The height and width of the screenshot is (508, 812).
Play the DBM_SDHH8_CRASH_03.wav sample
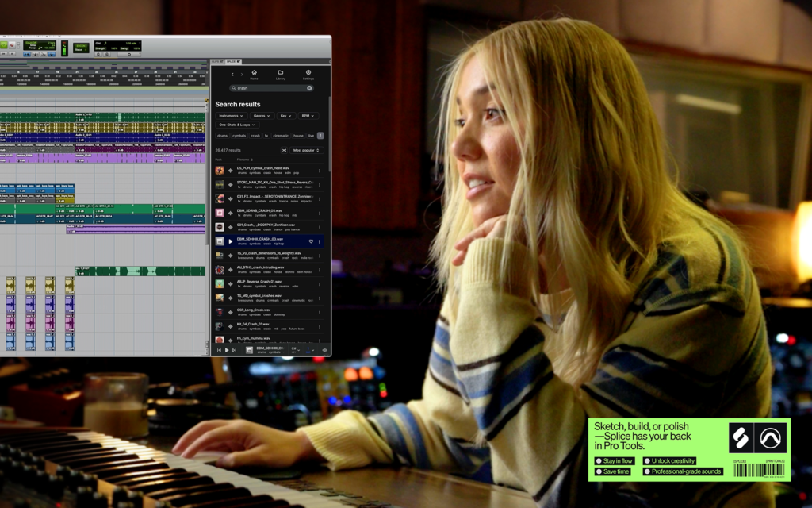pos(231,241)
